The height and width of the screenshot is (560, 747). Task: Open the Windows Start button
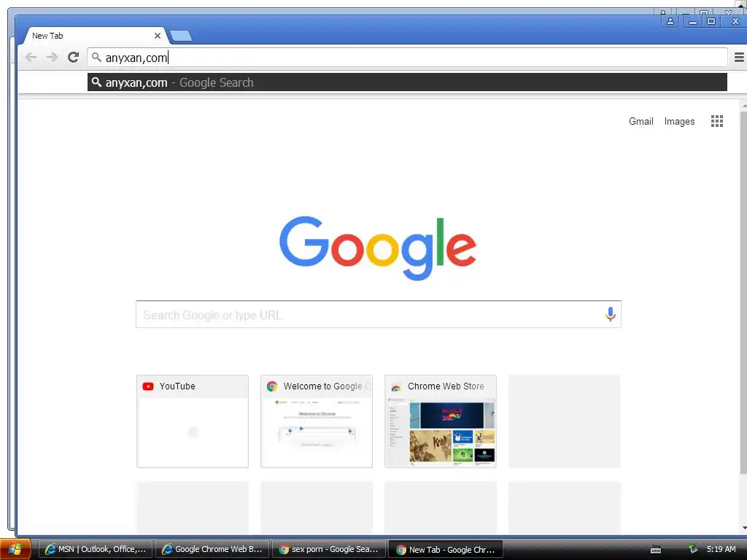[15, 549]
